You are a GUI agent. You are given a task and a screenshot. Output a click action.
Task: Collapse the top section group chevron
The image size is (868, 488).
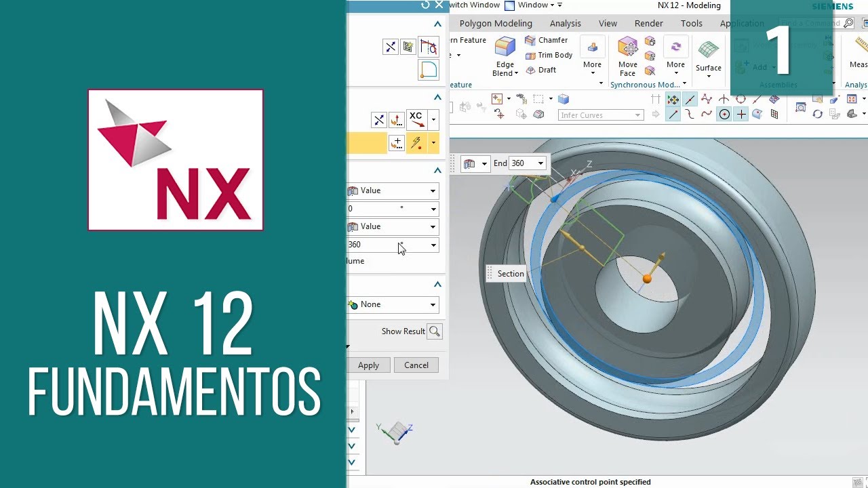(x=438, y=24)
